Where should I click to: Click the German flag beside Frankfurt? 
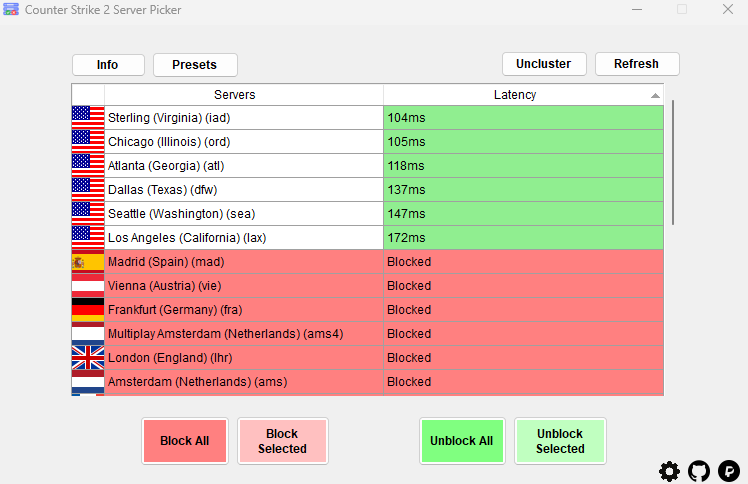[88, 309]
